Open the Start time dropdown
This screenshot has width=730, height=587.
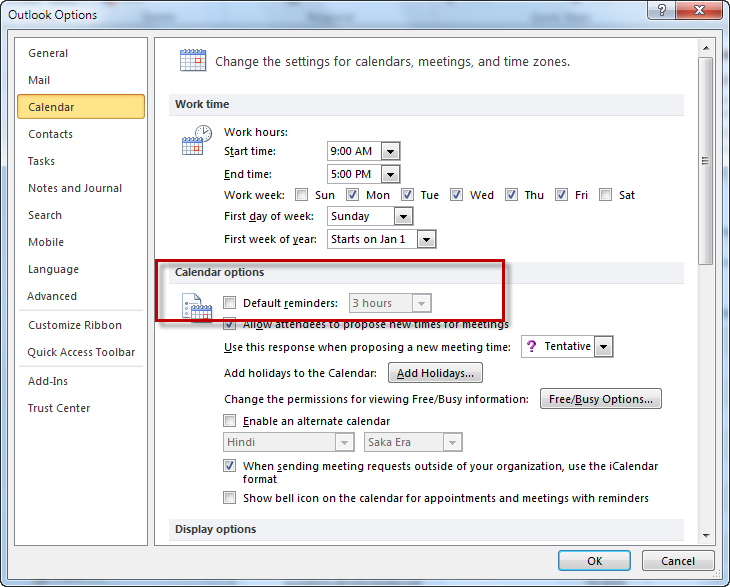point(391,151)
